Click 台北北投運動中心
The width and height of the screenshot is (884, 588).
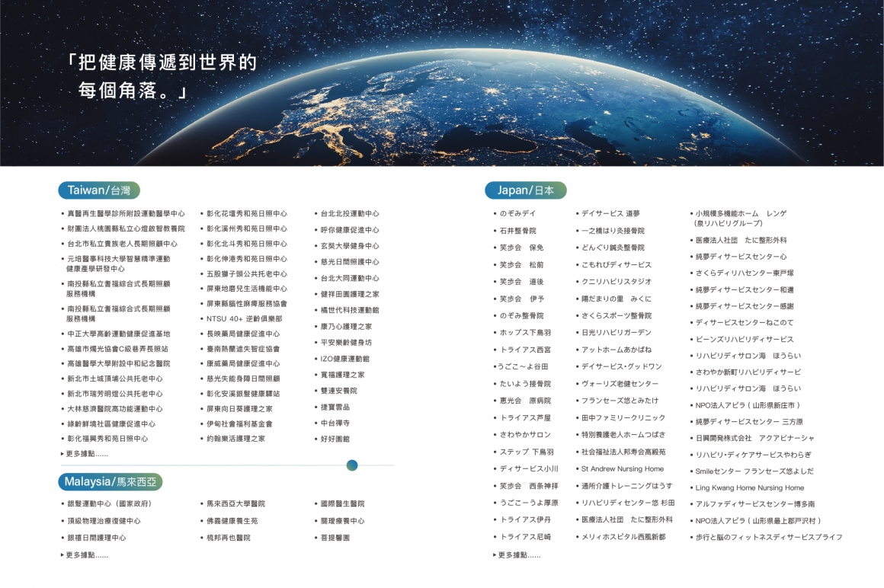pos(350,214)
